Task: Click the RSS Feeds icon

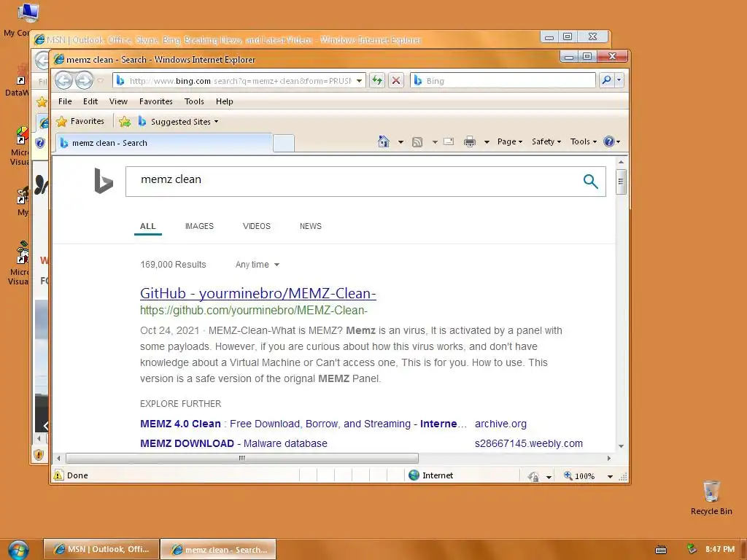Action: click(x=417, y=142)
